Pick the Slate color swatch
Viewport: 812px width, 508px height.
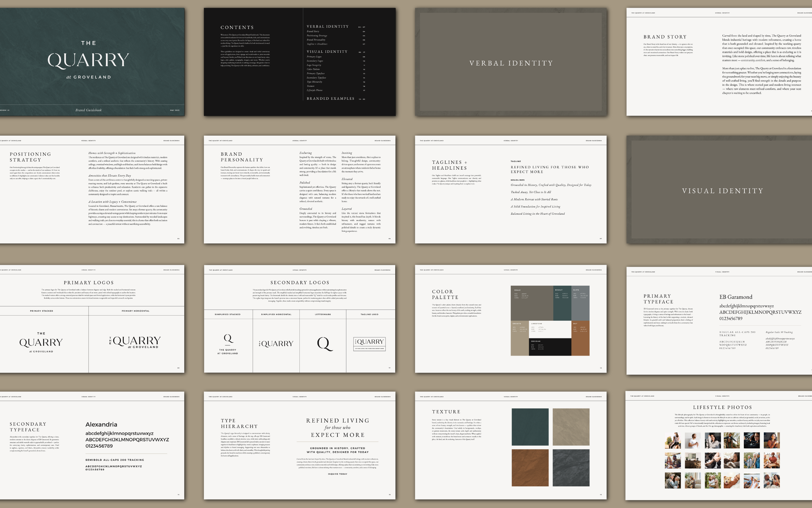pyautogui.click(x=580, y=303)
